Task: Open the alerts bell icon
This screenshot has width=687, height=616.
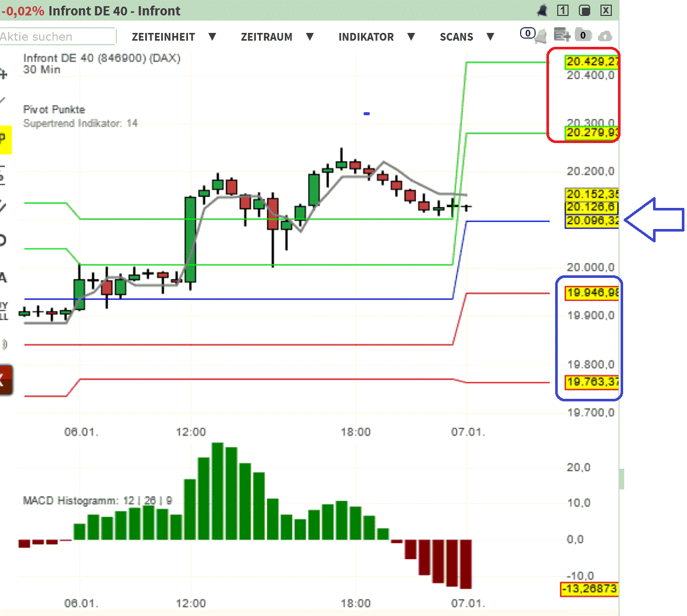Action: pyautogui.click(x=542, y=35)
